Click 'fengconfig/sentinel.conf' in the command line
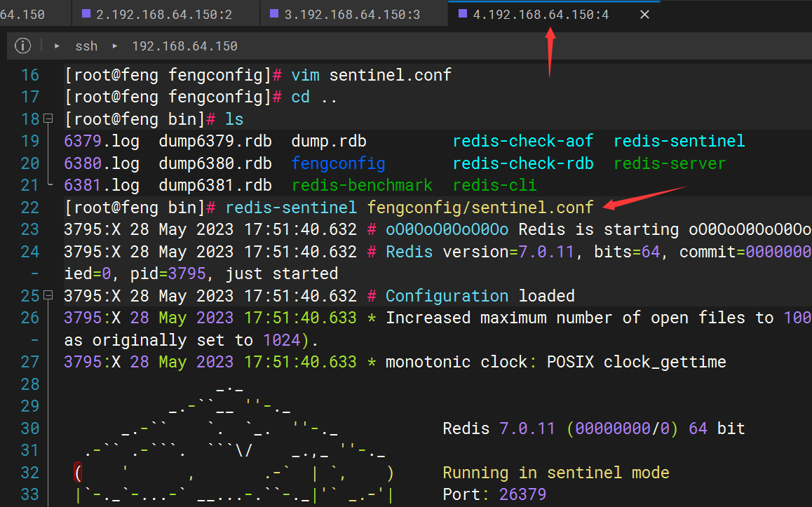Viewport: 812px width, 507px height. [x=480, y=208]
